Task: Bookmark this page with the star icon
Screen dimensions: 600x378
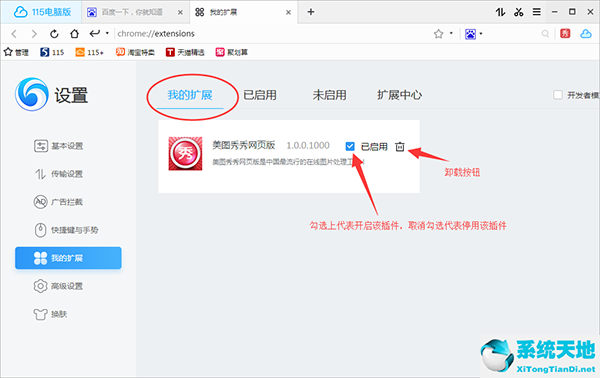Action: [x=439, y=34]
